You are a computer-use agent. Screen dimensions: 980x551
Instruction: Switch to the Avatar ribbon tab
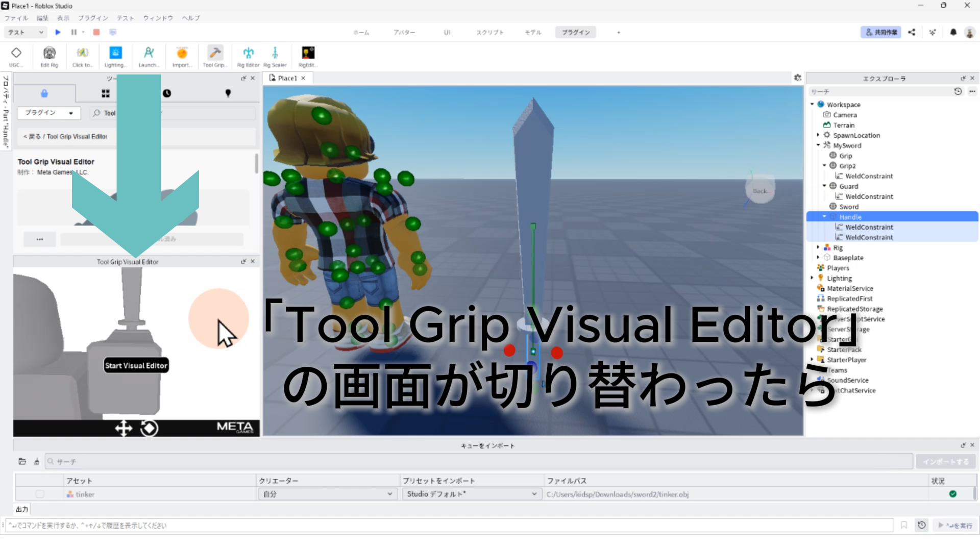coord(404,32)
